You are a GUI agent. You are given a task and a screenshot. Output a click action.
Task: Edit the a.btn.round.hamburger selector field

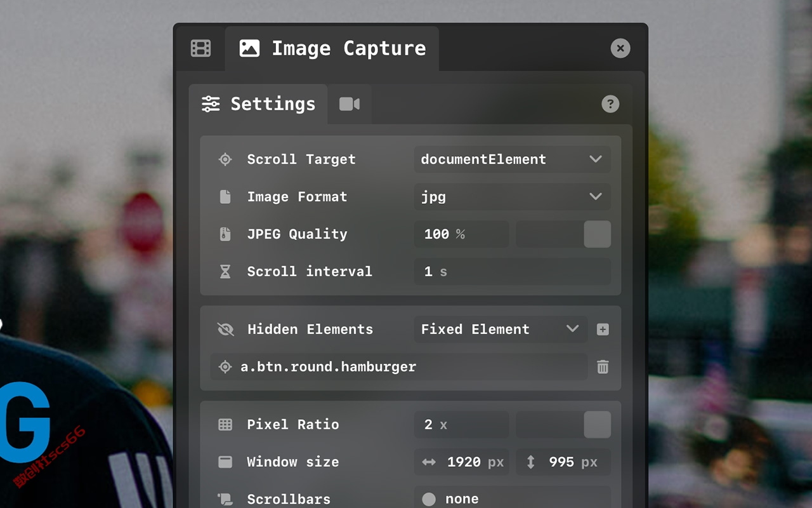coord(399,367)
